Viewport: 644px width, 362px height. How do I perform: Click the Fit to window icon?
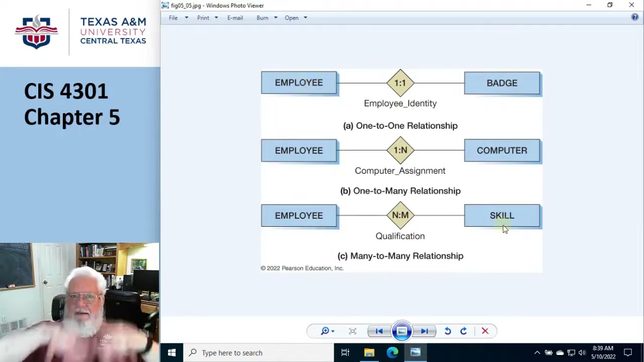pyautogui.click(x=353, y=331)
